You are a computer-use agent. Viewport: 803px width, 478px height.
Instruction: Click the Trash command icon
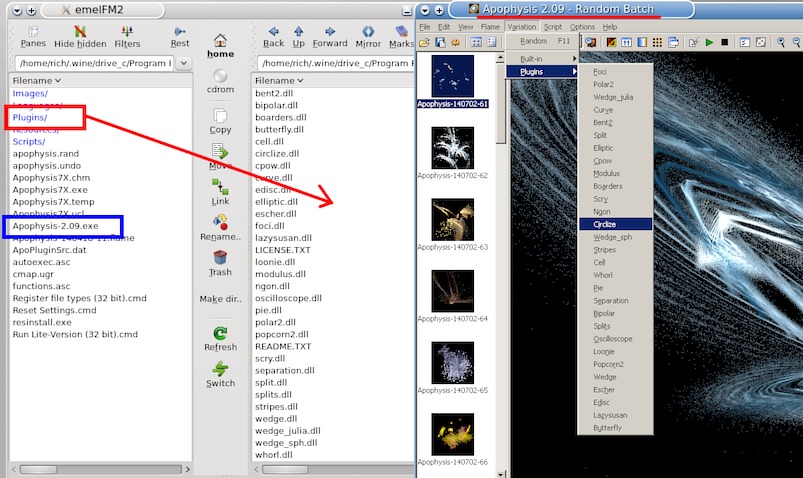coord(220,258)
